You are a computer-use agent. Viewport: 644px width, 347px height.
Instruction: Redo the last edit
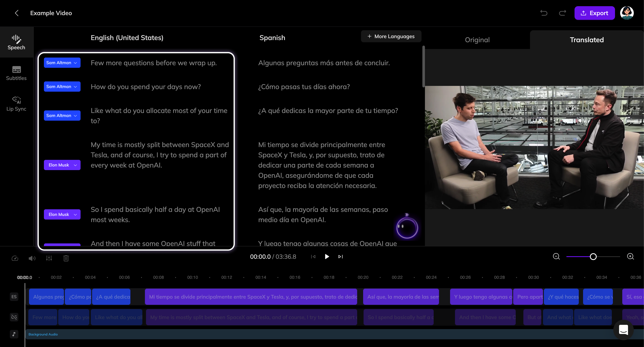coord(562,13)
